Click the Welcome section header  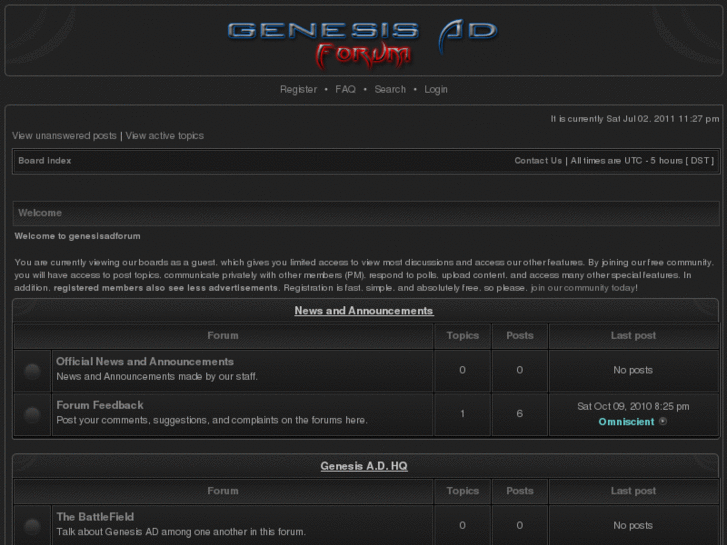pyautogui.click(x=366, y=213)
